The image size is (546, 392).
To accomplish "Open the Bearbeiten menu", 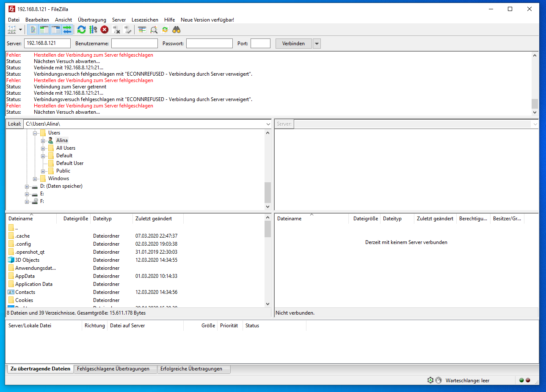I will pyautogui.click(x=37, y=20).
